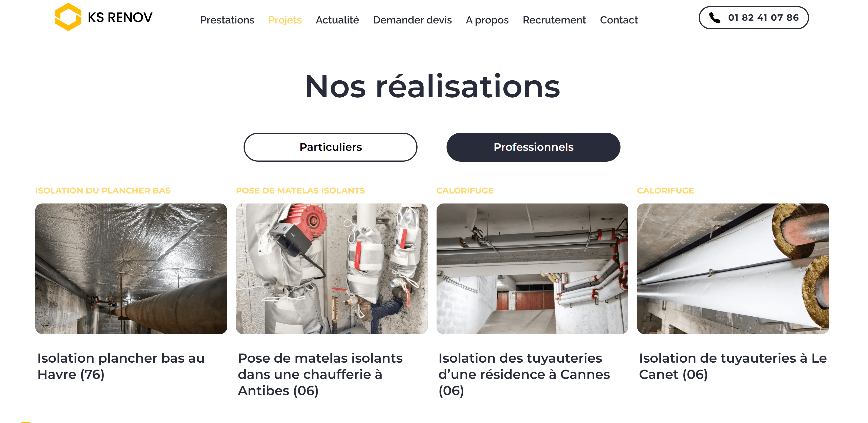Screen dimensions: 868x423
Task: Click the KS RENOV hexagon logo
Action: [68, 17]
